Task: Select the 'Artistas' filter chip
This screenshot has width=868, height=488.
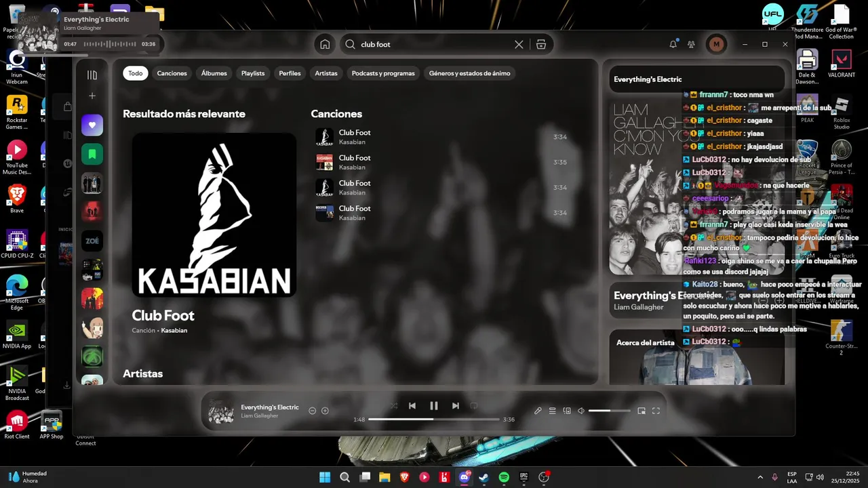Action: [x=326, y=73]
